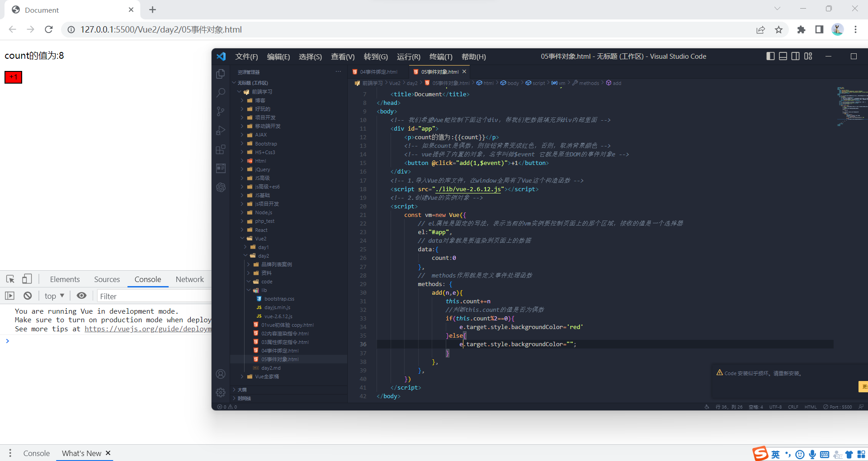Open the VS Code Manage gear

pyautogui.click(x=221, y=392)
